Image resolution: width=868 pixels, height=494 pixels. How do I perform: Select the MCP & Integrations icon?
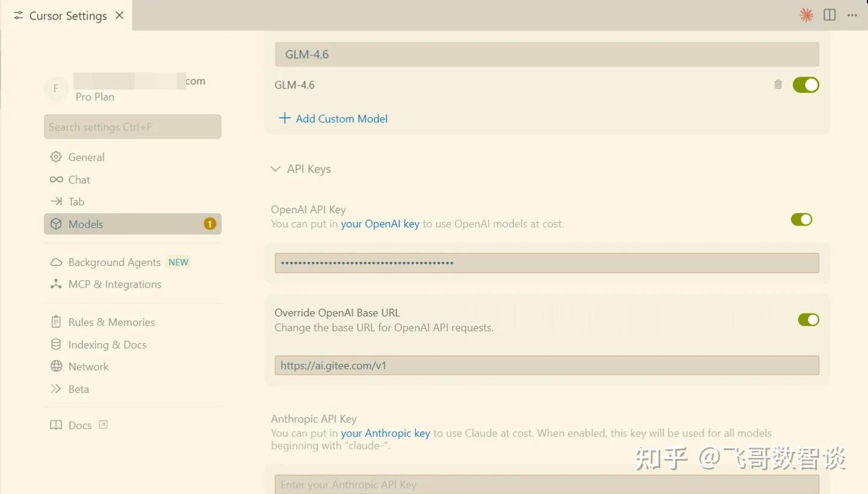[x=56, y=283]
